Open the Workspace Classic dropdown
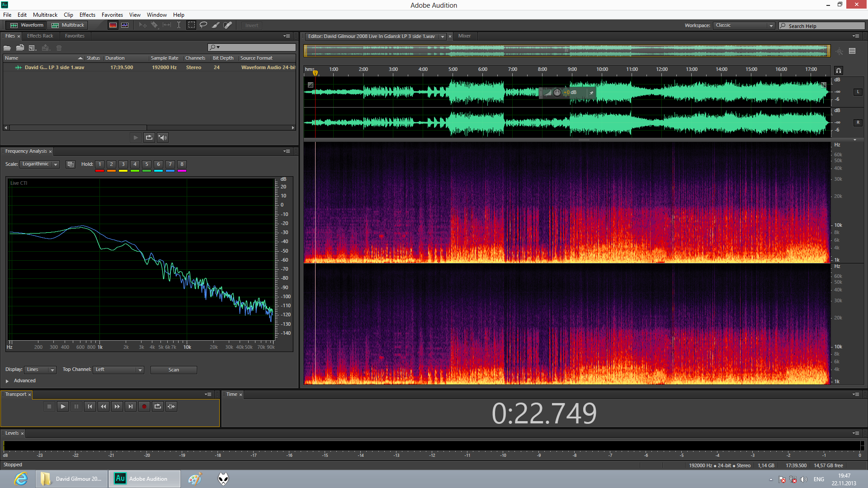The height and width of the screenshot is (488, 868). pyautogui.click(x=744, y=26)
